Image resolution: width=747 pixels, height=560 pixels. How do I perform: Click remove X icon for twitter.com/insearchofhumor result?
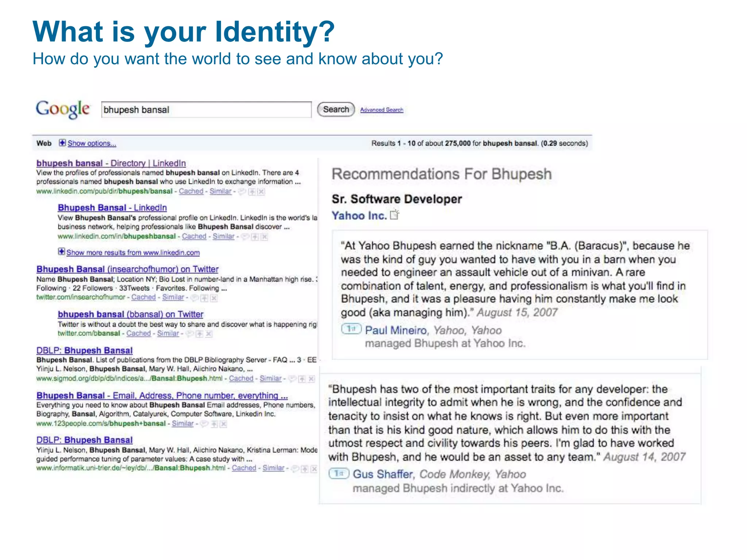coord(214,298)
